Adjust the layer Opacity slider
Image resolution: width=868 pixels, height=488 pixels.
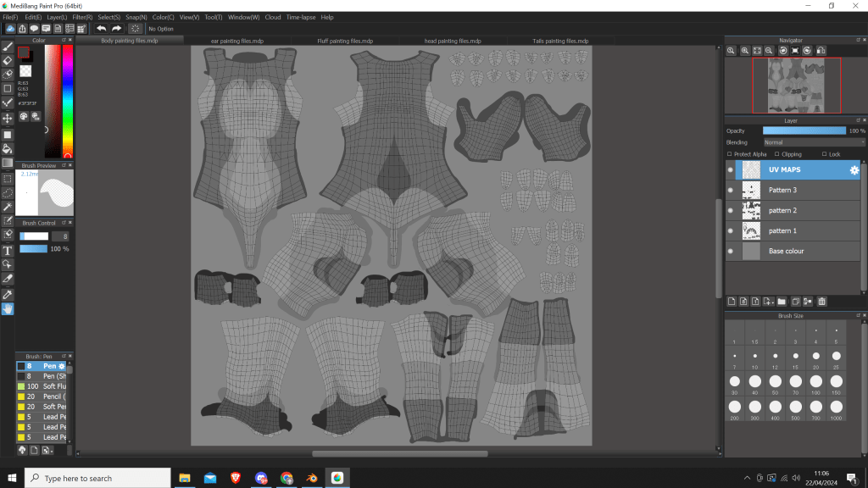point(804,130)
